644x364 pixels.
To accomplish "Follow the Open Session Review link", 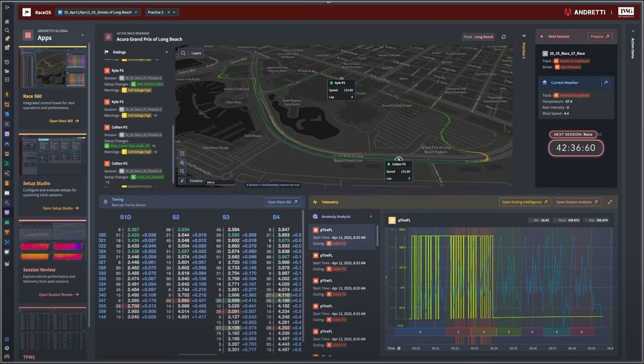I will 59,294.
